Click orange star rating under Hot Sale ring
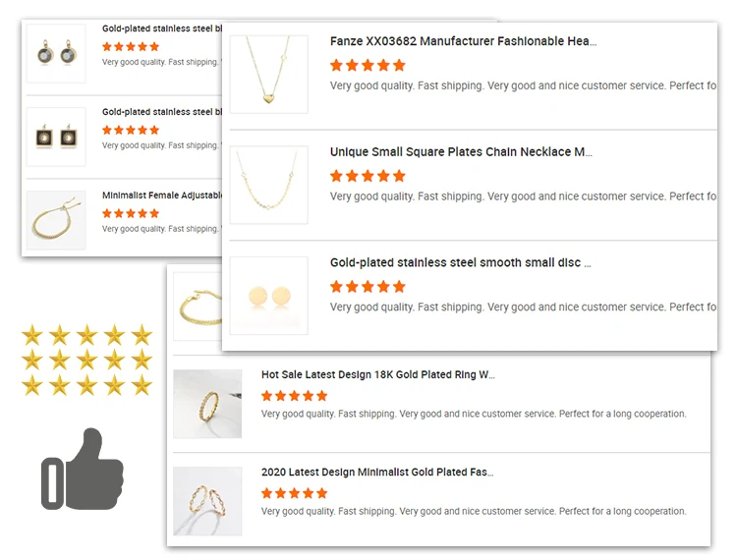The width and height of the screenshot is (737, 560). click(x=294, y=396)
